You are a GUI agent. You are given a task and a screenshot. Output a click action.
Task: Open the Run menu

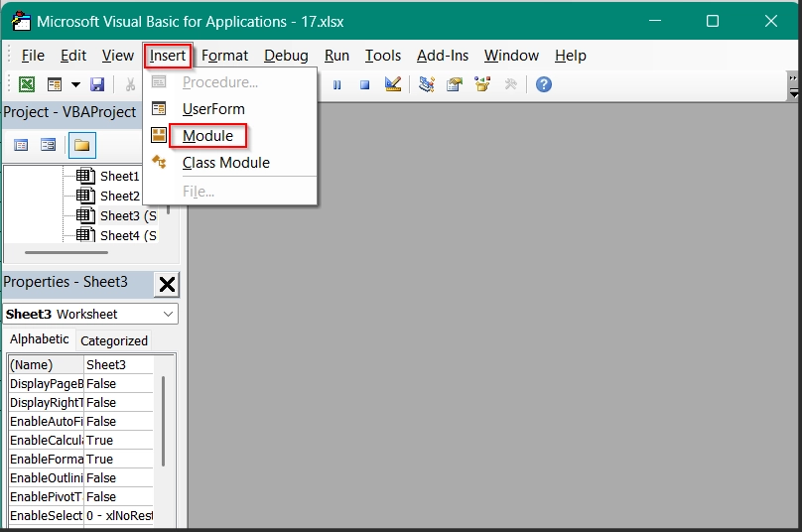(336, 56)
